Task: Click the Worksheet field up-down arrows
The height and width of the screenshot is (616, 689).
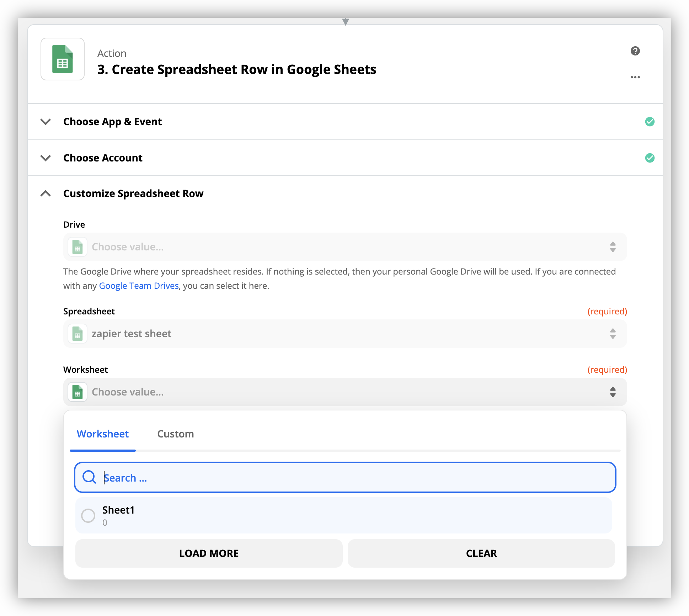Action: pyautogui.click(x=613, y=392)
